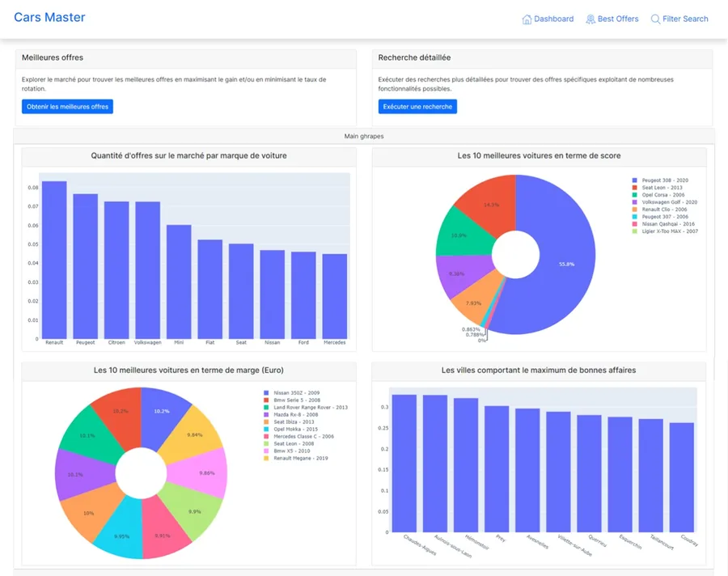This screenshot has height=576, width=728.
Task: Click the Filter Search magnifier icon
Action: coord(655,19)
